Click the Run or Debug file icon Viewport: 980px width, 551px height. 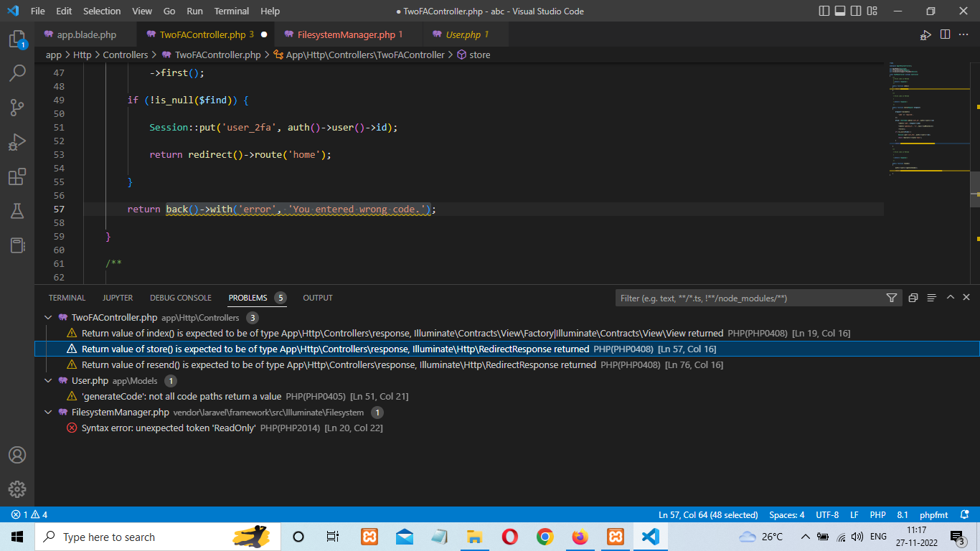tap(926, 34)
